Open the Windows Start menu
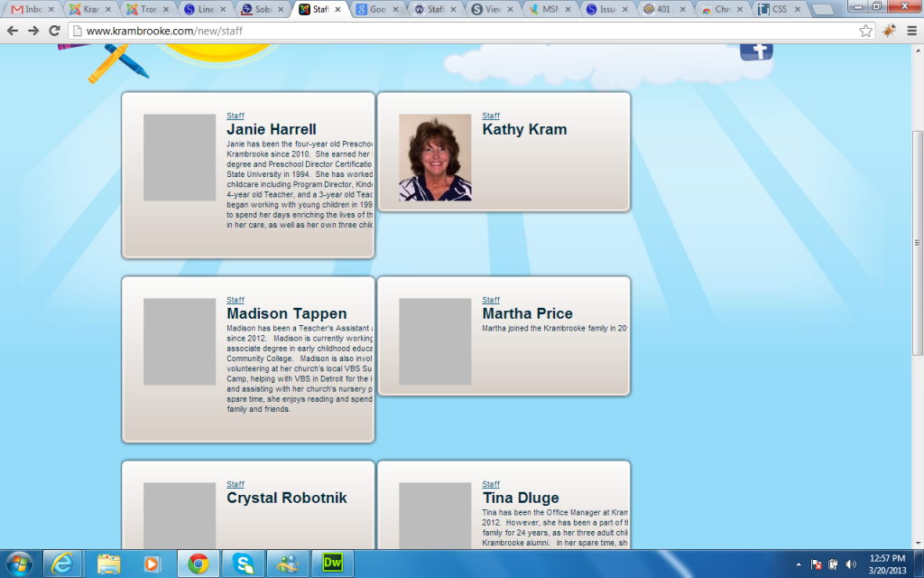Image resolution: width=924 pixels, height=578 pixels. (18, 564)
